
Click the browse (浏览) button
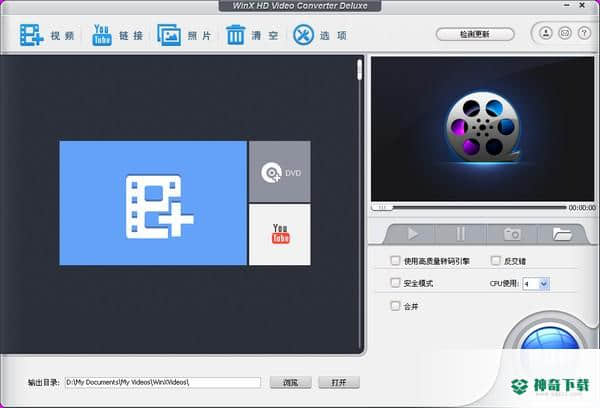[x=290, y=382]
